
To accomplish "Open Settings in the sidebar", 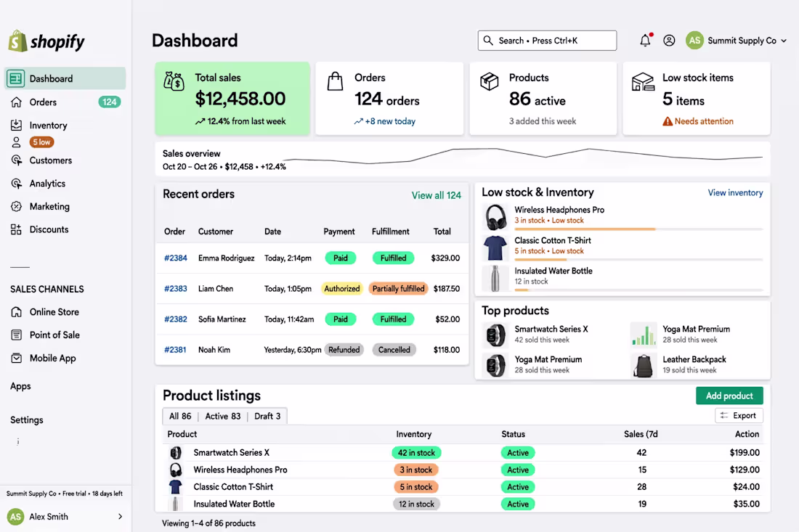I will click(26, 420).
